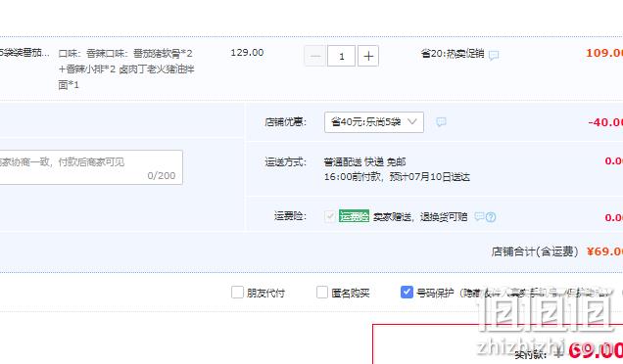This screenshot has height=364, width=623.
Task: Click the unit price 129.00
Action: [x=247, y=53]
